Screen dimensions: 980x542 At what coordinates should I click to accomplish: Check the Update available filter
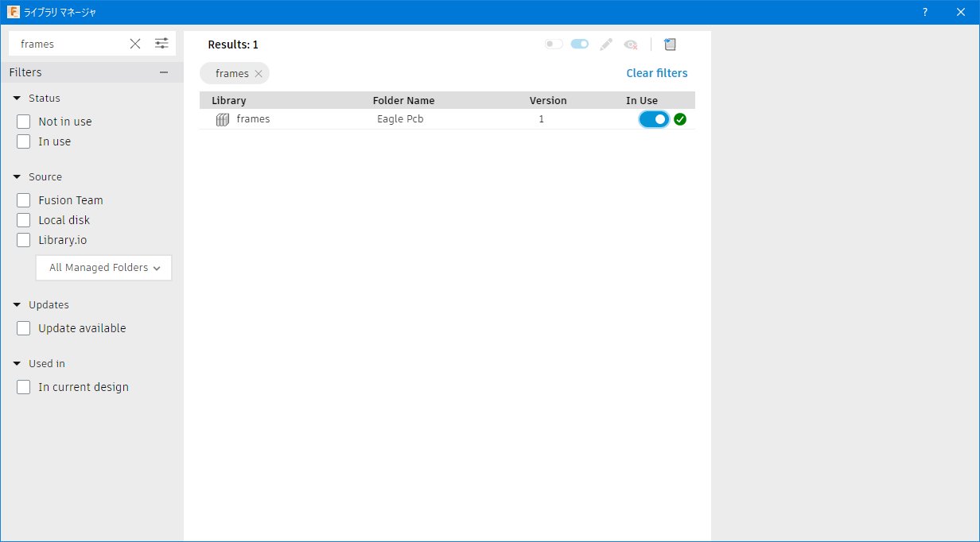point(24,328)
